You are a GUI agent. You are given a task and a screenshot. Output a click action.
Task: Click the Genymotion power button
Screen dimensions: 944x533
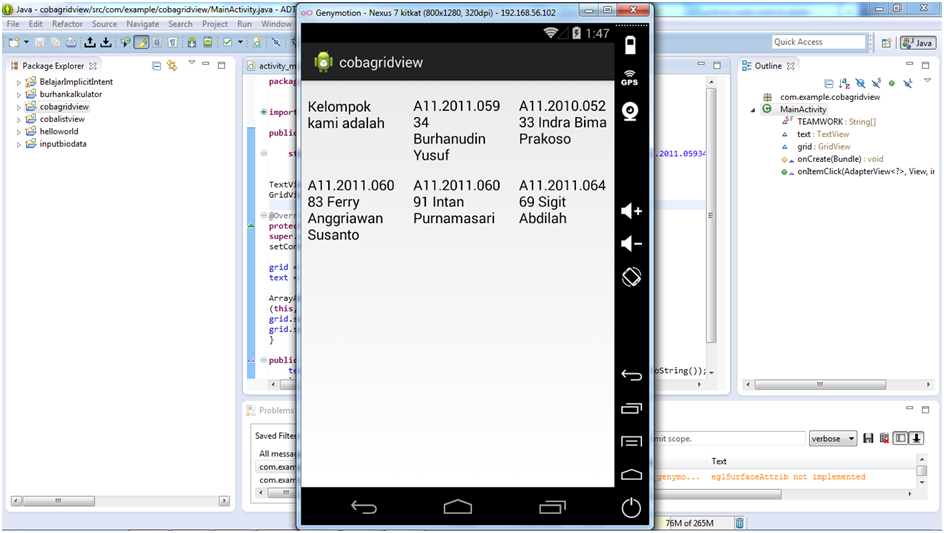[631, 508]
